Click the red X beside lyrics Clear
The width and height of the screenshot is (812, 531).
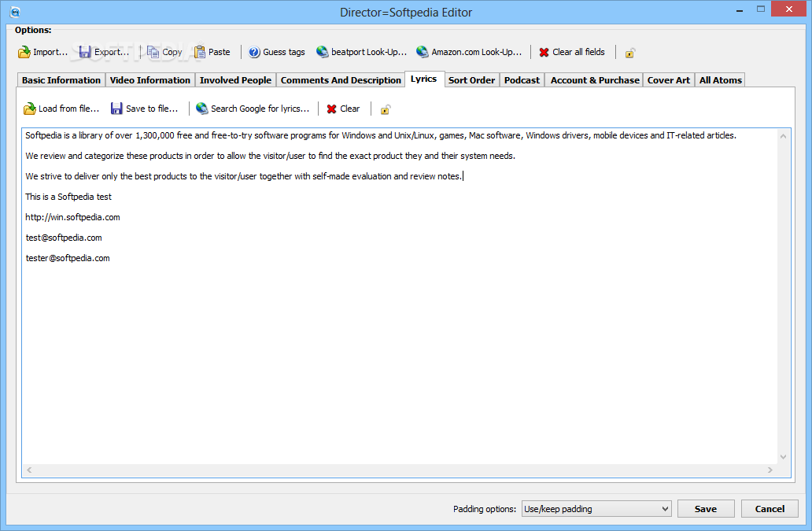(331, 109)
